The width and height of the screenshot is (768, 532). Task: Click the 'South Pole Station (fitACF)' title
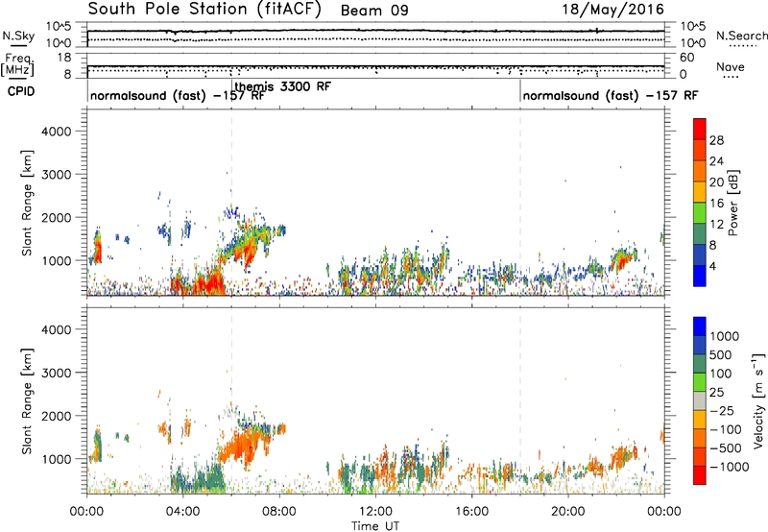click(204, 10)
